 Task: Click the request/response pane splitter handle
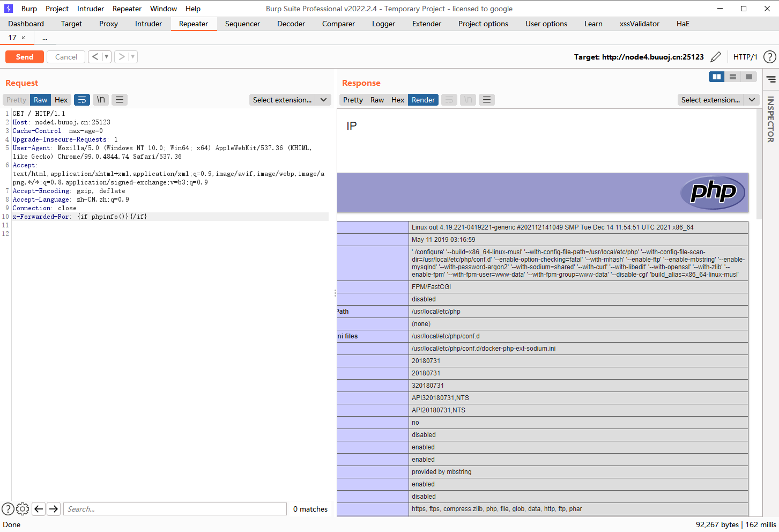tap(335, 293)
